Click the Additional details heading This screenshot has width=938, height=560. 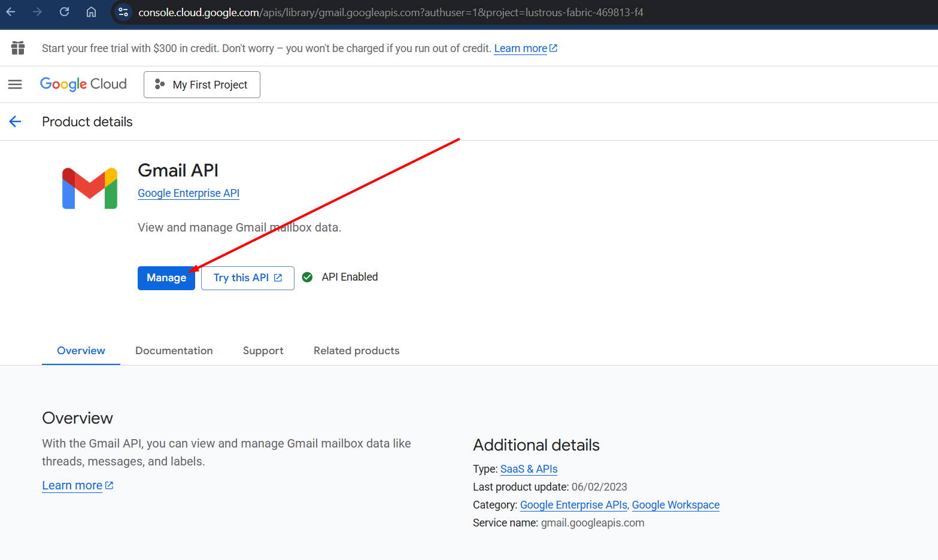click(536, 445)
